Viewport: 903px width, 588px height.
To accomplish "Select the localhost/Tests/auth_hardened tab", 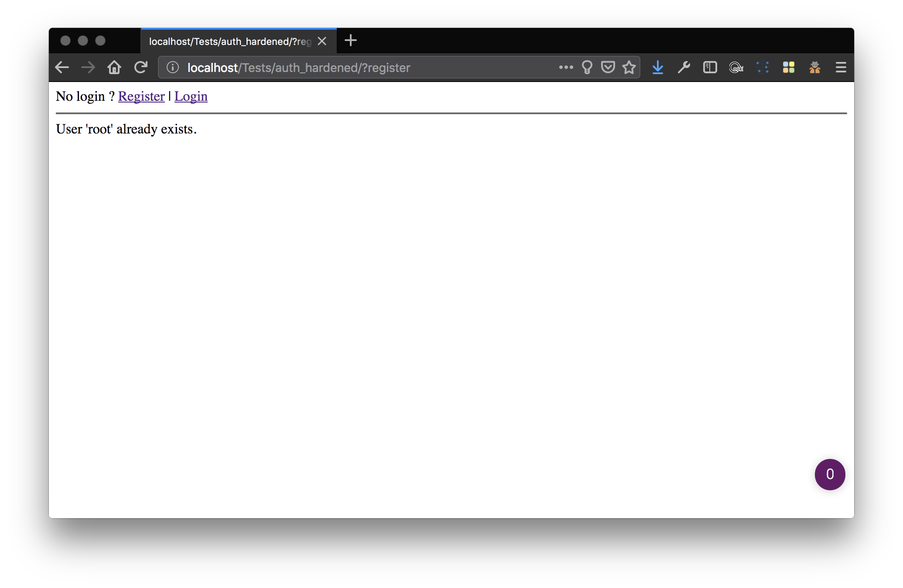I will [239, 41].
